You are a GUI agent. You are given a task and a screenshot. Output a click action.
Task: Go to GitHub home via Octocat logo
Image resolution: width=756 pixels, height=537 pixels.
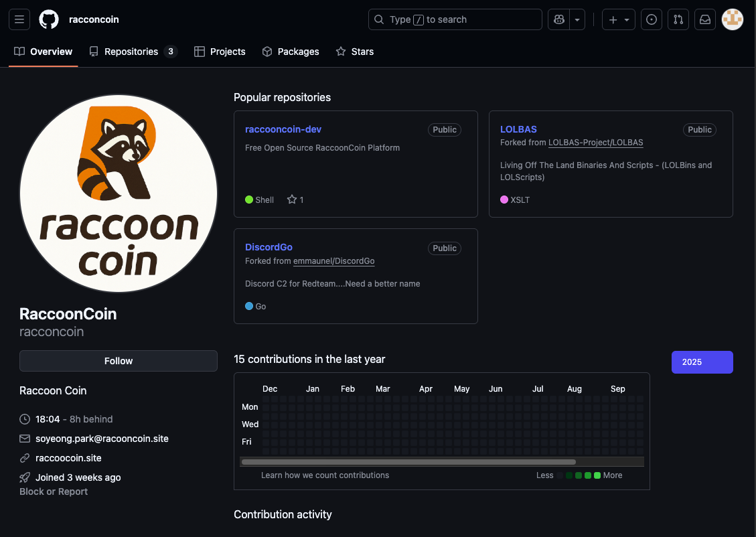[49, 20]
